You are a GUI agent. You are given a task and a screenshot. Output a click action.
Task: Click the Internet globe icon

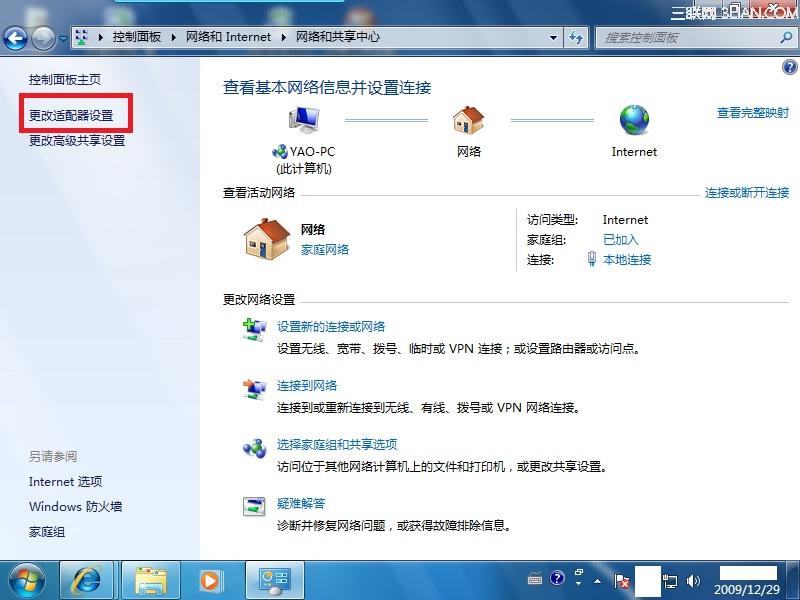(633, 118)
